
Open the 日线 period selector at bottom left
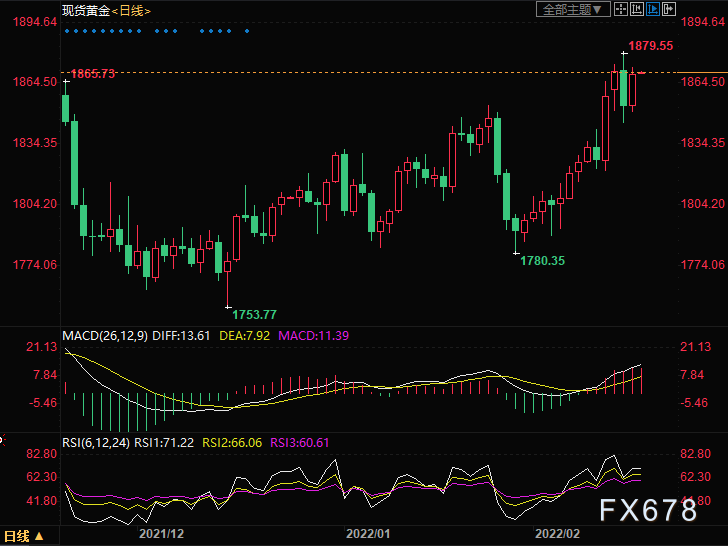[x=23, y=536]
